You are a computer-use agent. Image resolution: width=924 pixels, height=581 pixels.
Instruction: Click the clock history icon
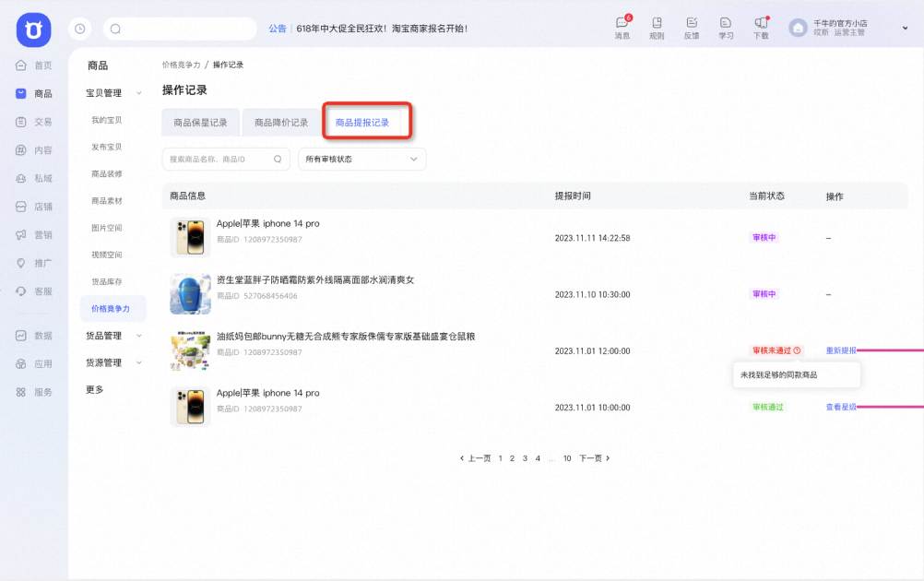(x=79, y=29)
